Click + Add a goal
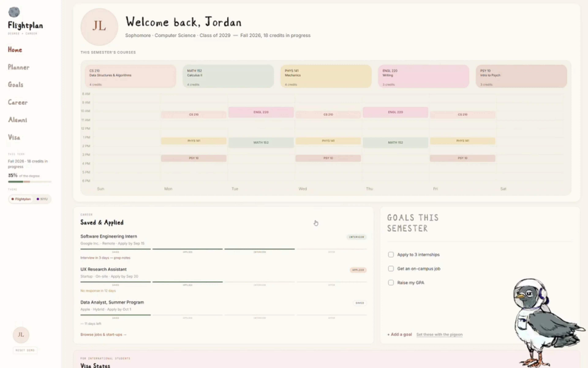588x368 pixels. coord(400,334)
